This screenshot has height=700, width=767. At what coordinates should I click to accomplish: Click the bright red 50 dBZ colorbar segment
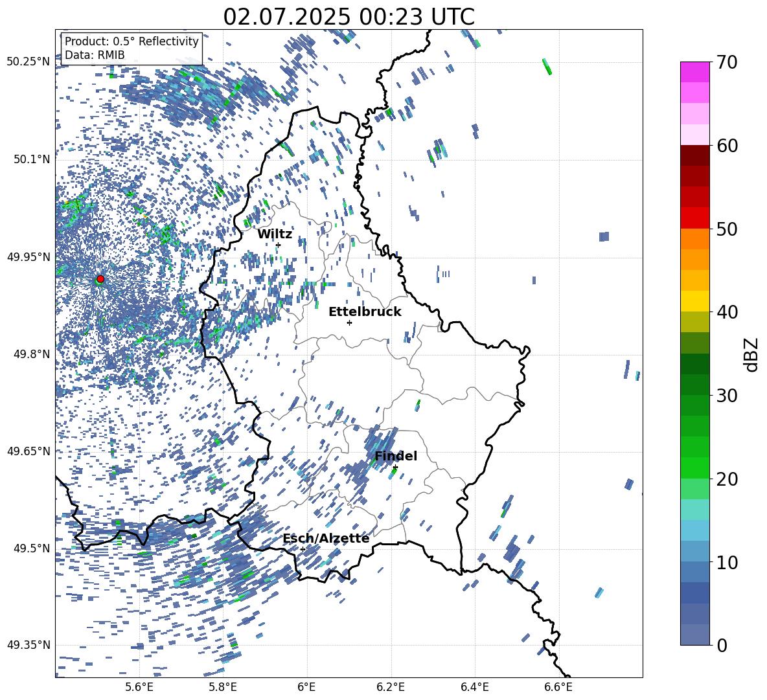point(695,218)
